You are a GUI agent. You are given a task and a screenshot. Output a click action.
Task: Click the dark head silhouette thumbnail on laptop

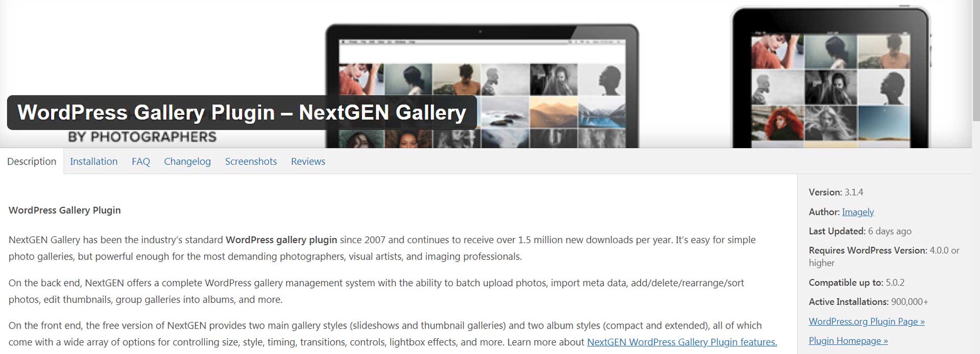[x=602, y=79]
